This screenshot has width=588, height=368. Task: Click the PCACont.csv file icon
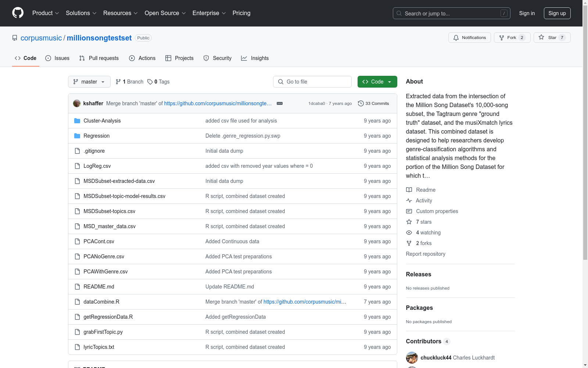[77, 241]
